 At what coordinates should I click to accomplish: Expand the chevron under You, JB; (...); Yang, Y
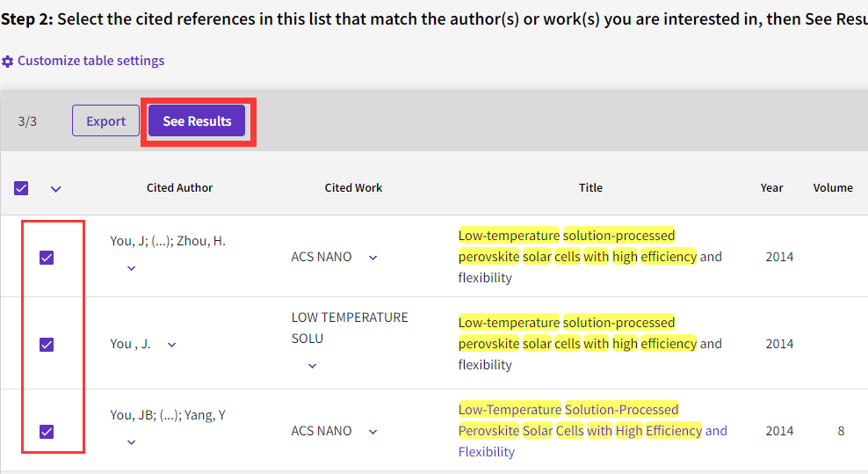[132, 442]
